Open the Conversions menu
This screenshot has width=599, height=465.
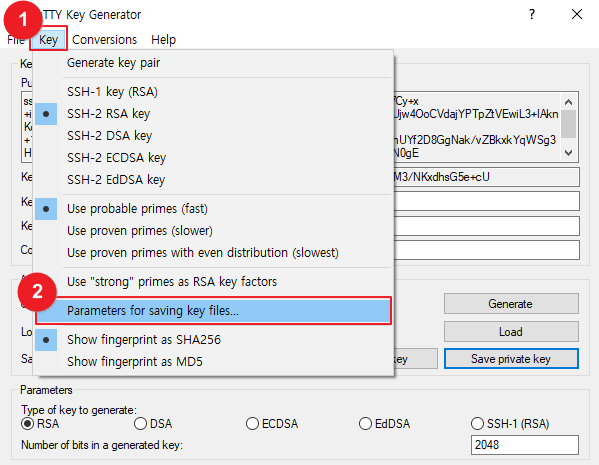coord(104,39)
